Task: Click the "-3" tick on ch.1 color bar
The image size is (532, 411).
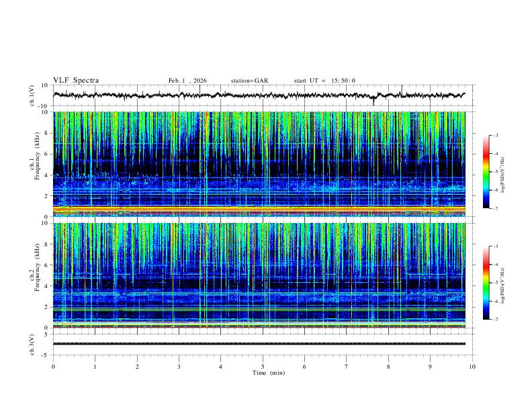Action: [496, 135]
